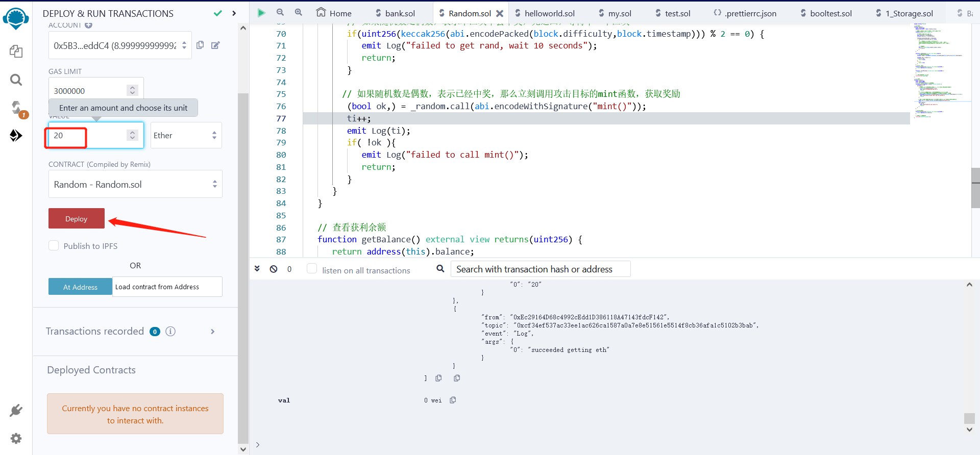The image size is (980, 455).
Task: Collapse the side panel header chevron
Action: tap(234, 13)
